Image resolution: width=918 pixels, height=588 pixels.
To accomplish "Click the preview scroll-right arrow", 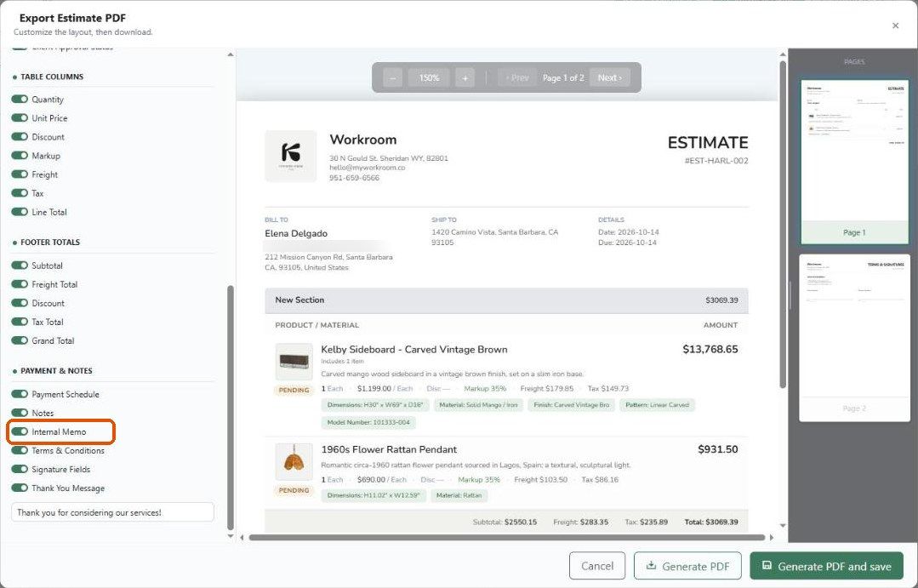I will pyautogui.click(x=772, y=537).
